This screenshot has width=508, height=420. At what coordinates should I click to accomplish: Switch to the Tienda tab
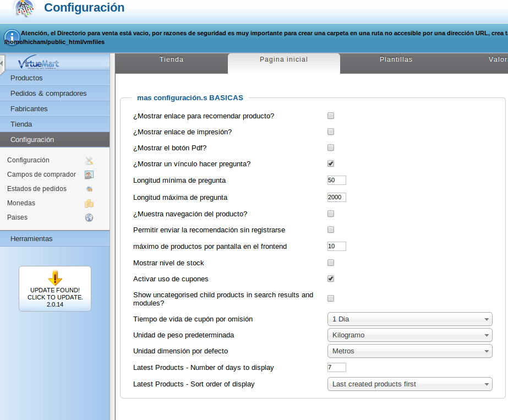coord(171,63)
